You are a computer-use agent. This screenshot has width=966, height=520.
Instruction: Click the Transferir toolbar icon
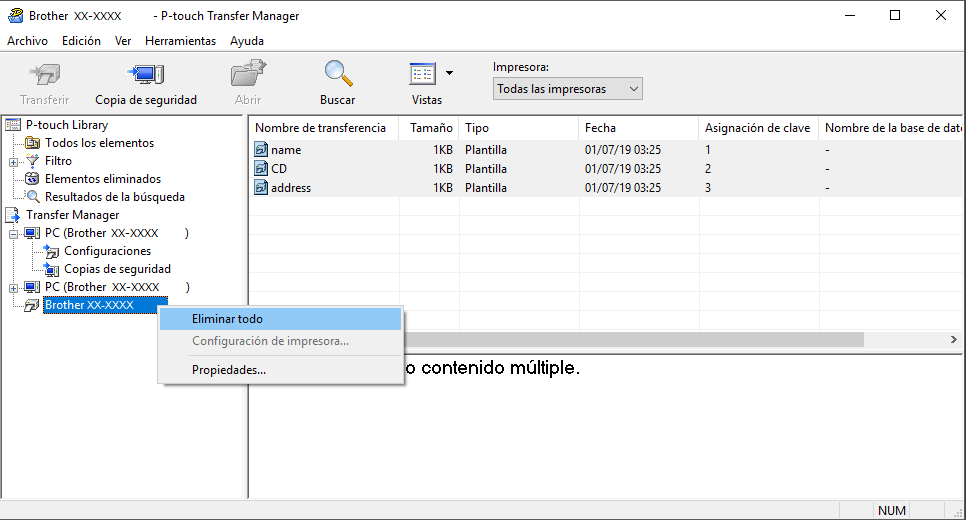pos(45,75)
